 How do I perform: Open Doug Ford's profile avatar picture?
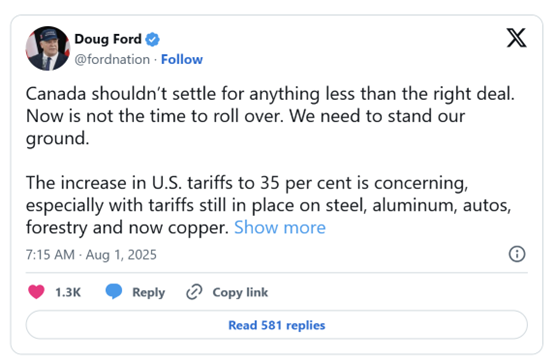pos(48,48)
